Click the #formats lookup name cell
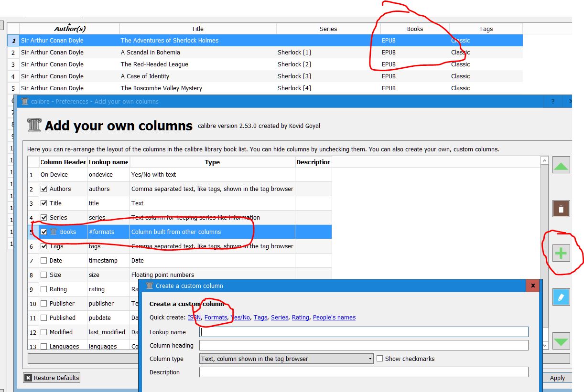584x392 pixels. click(108, 232)
